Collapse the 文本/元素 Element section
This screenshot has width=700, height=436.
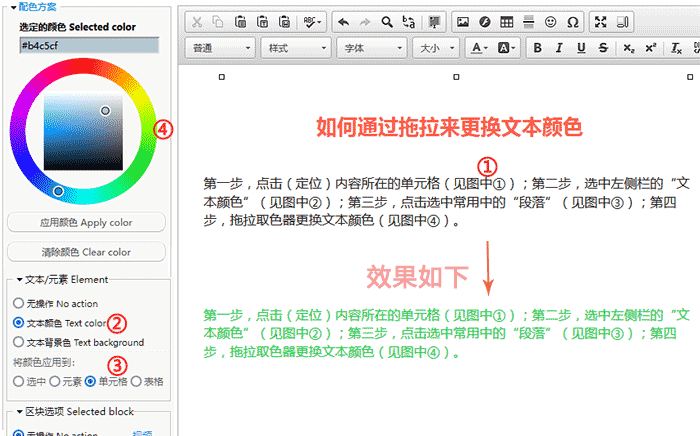[x=20, y=280]
